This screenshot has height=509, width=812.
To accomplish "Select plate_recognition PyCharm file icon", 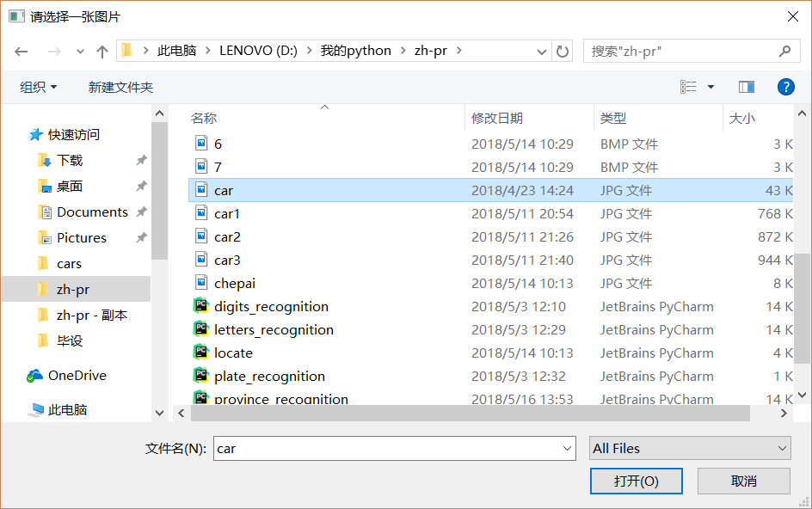I will [201, 376].
